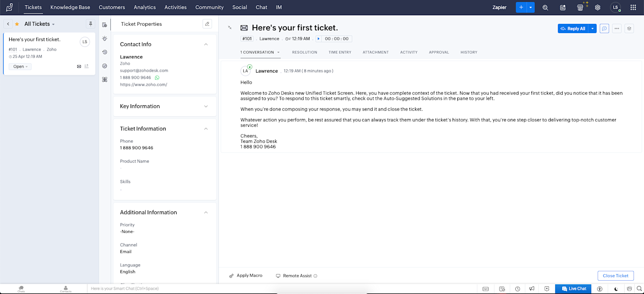Switch to the Time Entry tab
The width and height of the screenshot is (644, 294).
coord(340,52)
